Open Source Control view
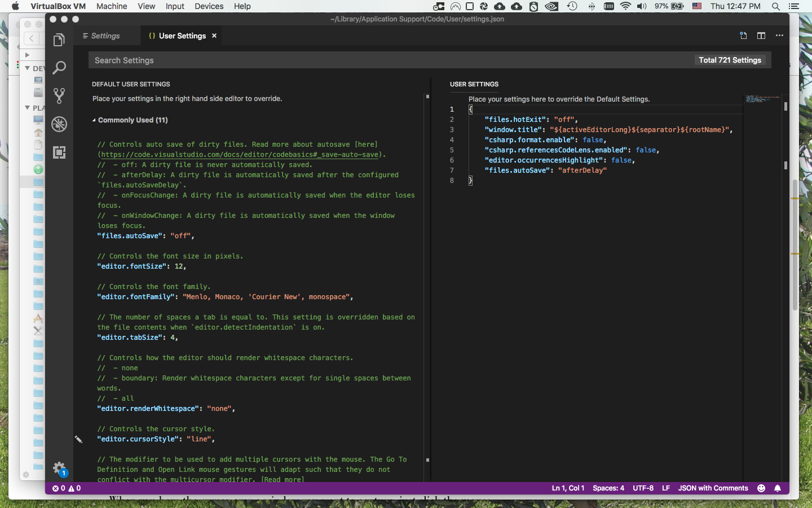Image resolution: width=812 pixels, height=508 pixels. pyautogui.click(x=59, y=95)
